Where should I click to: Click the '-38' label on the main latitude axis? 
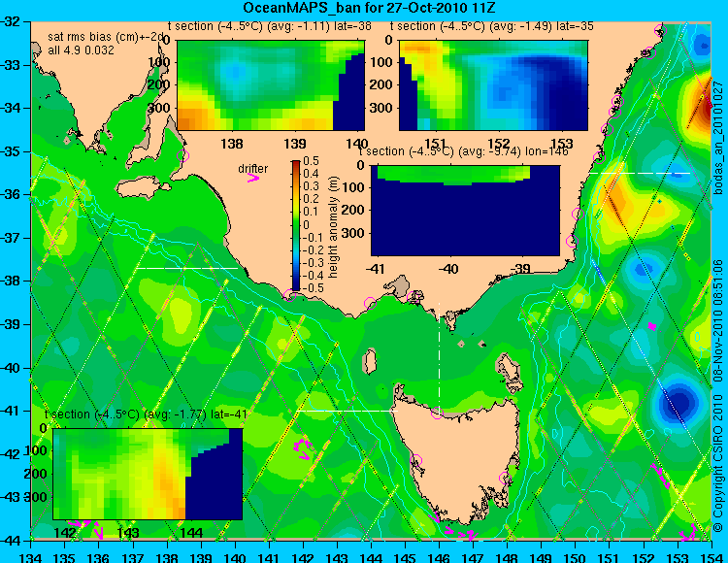click(x=11, y=281)
